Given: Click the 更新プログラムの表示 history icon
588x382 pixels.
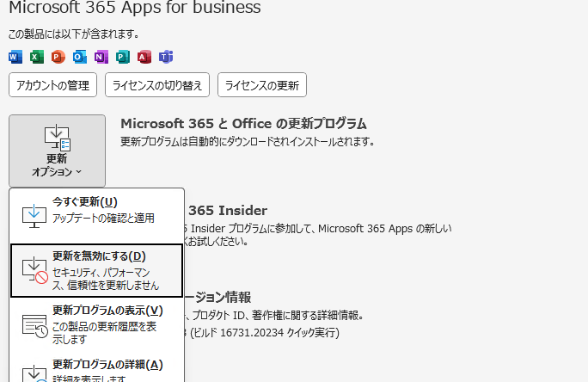Looking at the screenshot, I should point(34,326).
